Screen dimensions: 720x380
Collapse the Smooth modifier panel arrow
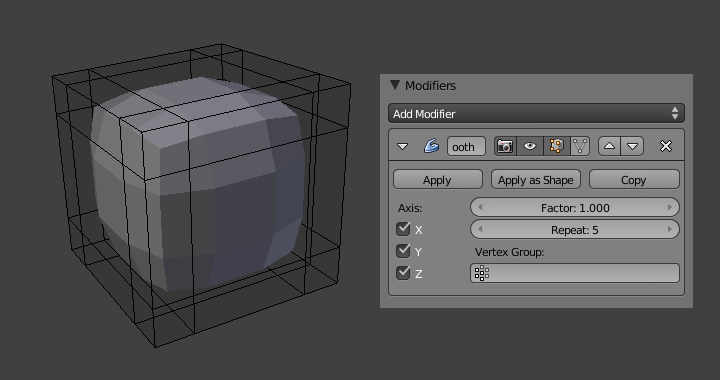tap(403, 146)
